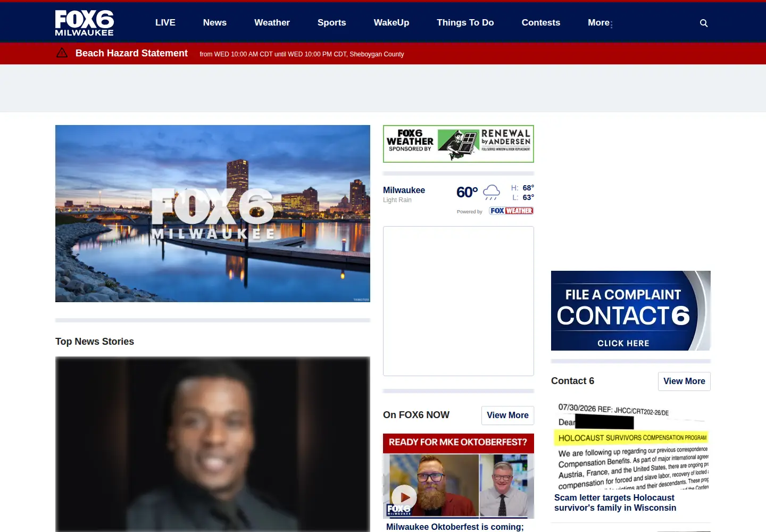The image size is (766, 532).
Task: Click the File a Complaint Contact 6 banner
Action: [631, 311]
